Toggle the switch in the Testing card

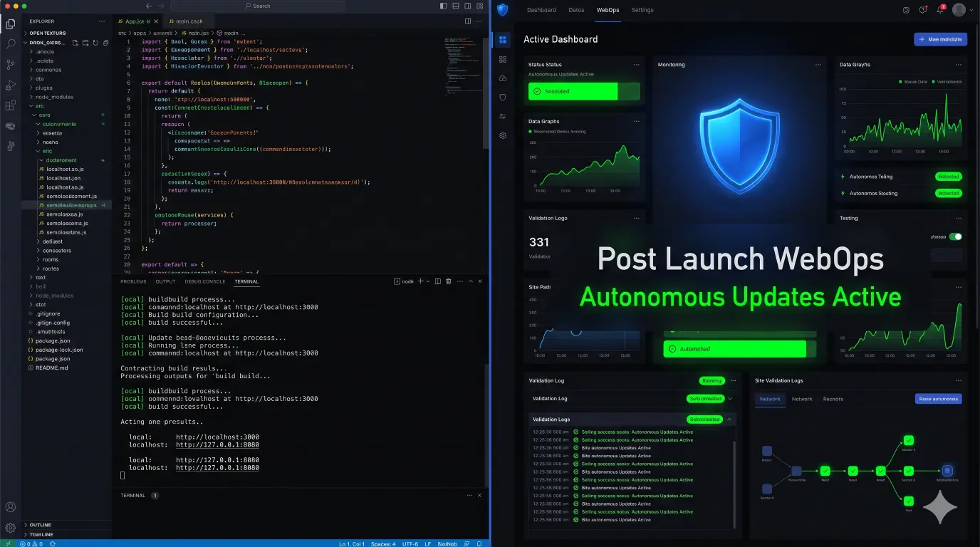[x=955, y=236]
